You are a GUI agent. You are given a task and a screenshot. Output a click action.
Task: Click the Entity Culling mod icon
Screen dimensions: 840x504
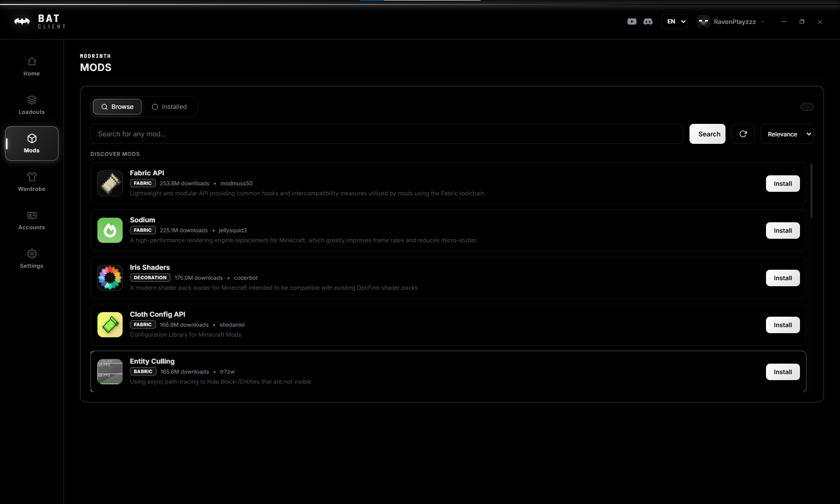click(x=110, y=372)
